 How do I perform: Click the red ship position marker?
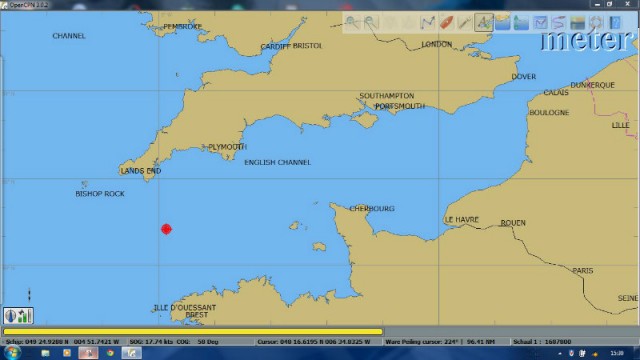pos(166,229)
